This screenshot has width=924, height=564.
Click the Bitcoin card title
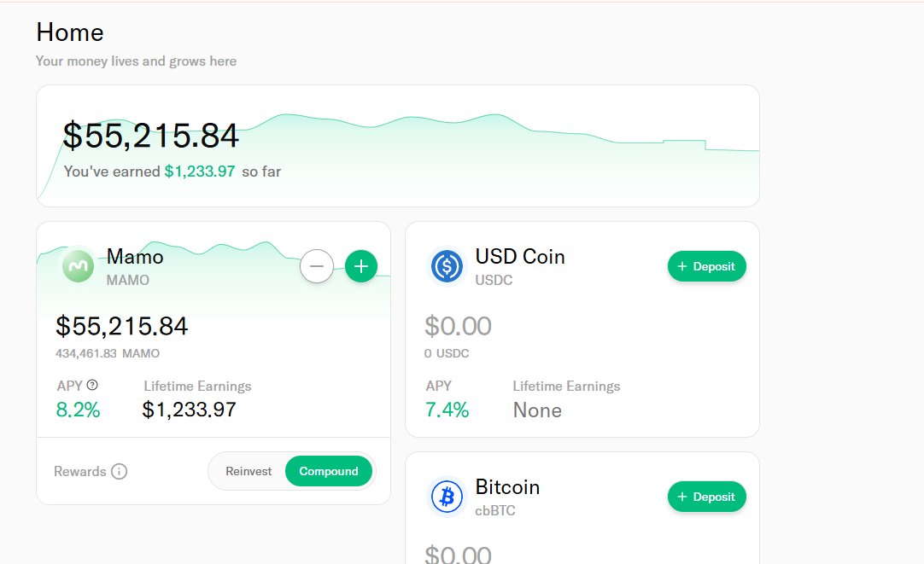(507, 487)
